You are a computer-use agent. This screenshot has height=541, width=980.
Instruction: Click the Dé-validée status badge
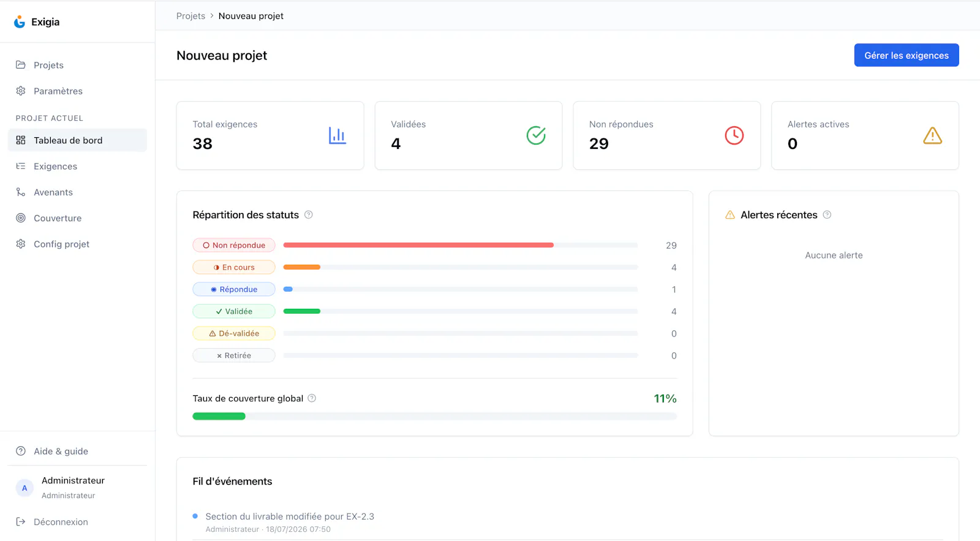point(234,333)
